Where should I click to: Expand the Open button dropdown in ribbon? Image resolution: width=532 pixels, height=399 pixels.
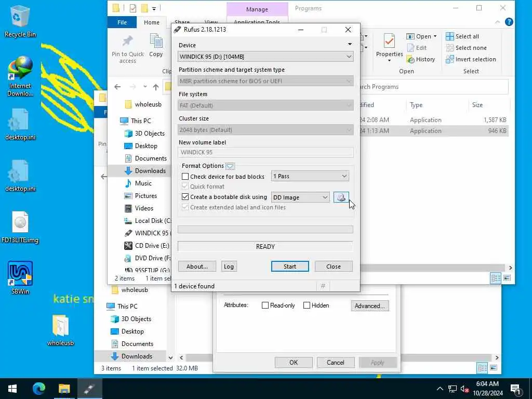435,36
